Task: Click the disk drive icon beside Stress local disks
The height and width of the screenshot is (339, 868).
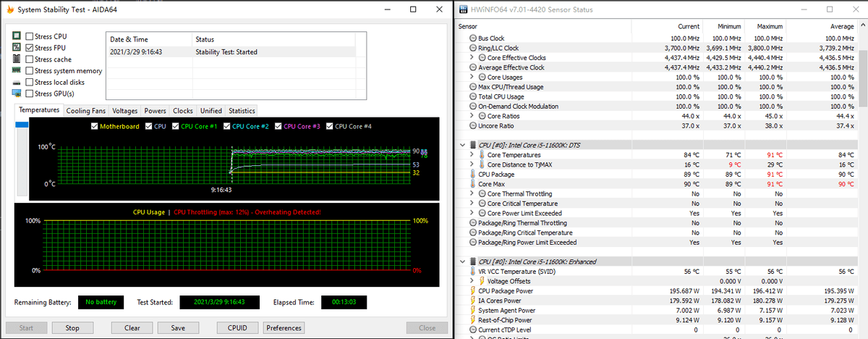Action: tap(16, 82)
